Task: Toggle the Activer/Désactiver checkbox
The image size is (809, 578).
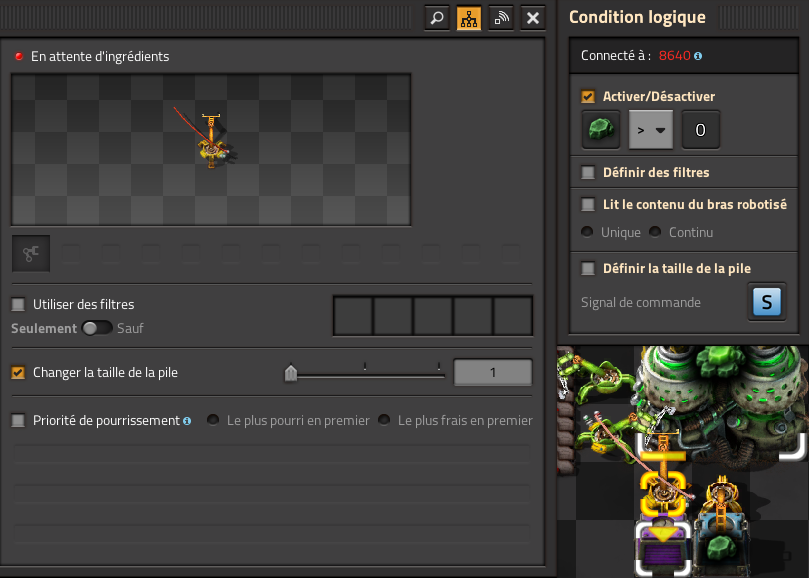Action: point(588,97)
